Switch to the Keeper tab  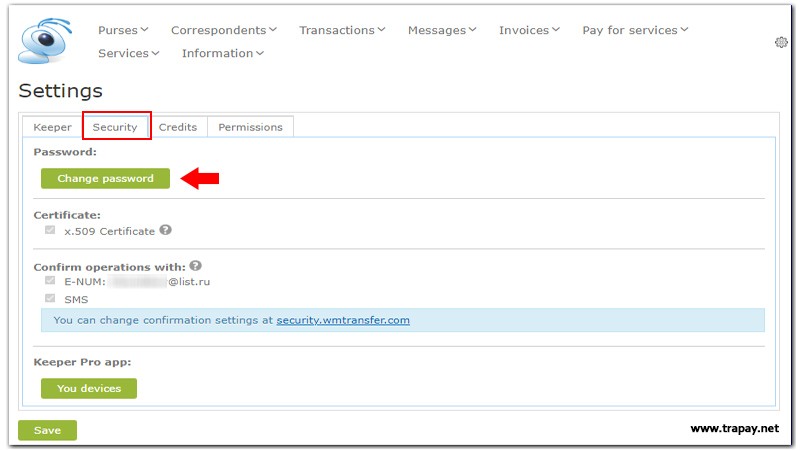(x=52, y=127)
